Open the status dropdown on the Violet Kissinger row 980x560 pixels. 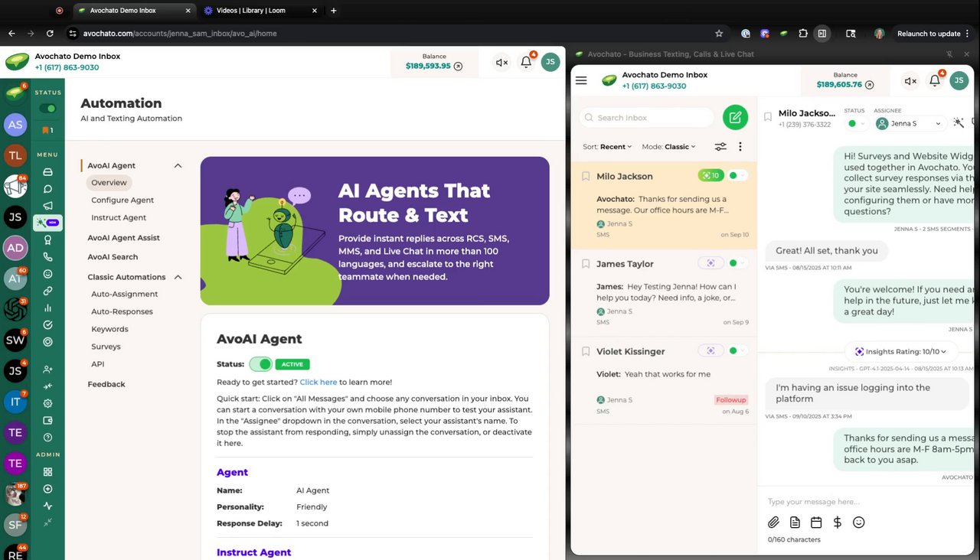[738, 351]
